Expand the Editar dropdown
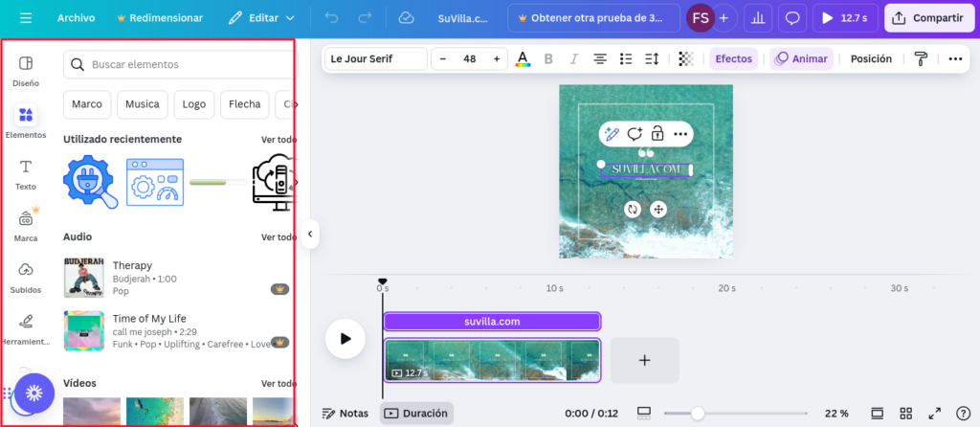 coord(261,18)
